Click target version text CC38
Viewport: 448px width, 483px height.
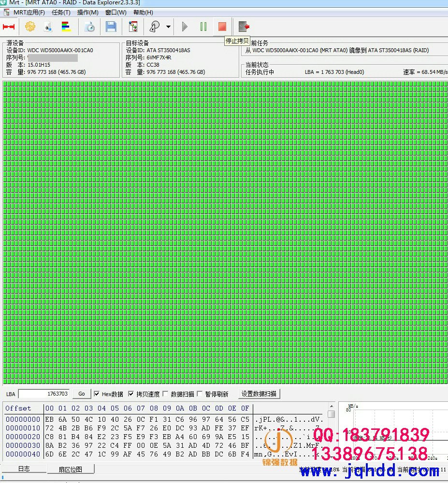tap(153, 65)
